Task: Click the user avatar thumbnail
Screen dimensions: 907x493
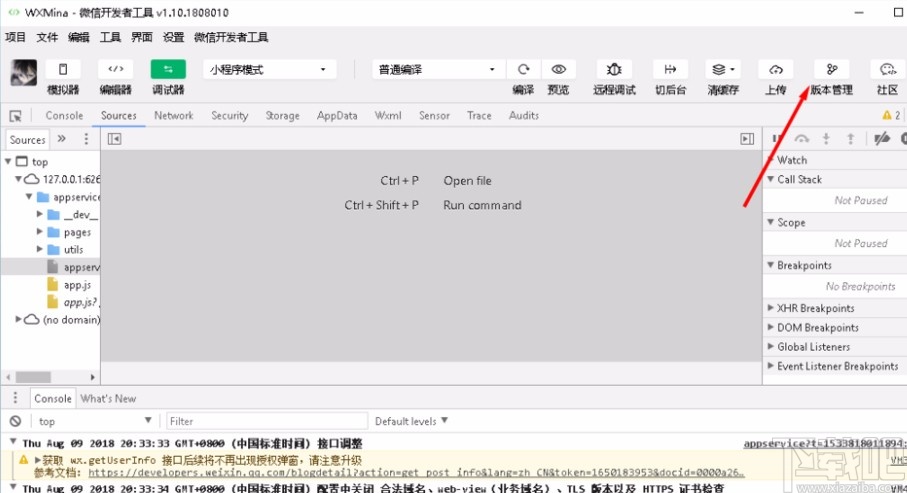Action: (24, 73)
